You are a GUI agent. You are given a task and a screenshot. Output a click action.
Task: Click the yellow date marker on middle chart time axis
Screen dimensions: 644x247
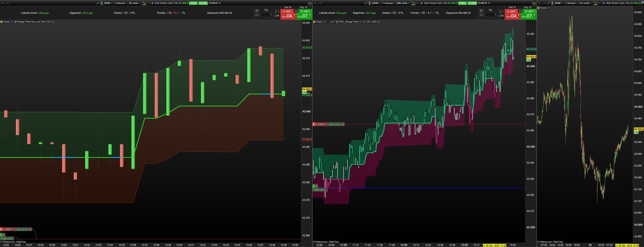(x=494, y=245)
